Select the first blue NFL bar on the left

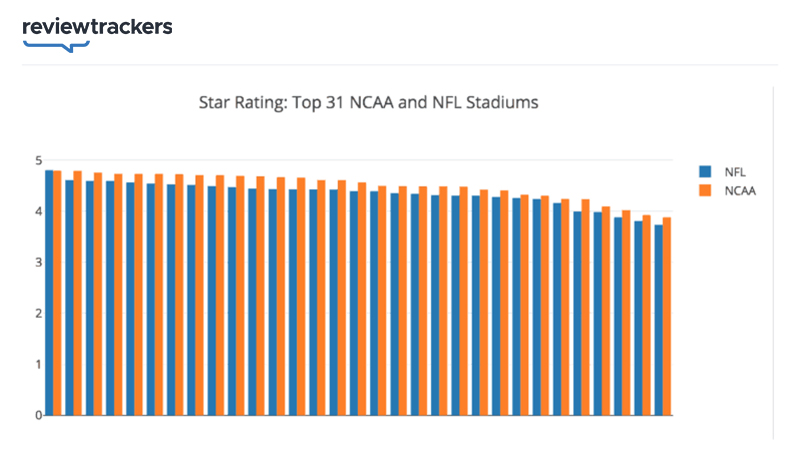point(49,292)
